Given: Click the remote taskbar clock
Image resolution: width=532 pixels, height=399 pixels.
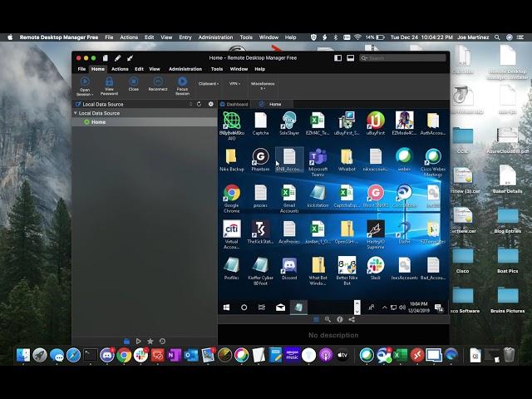Looking at the screenshot, I should (419, 308).
